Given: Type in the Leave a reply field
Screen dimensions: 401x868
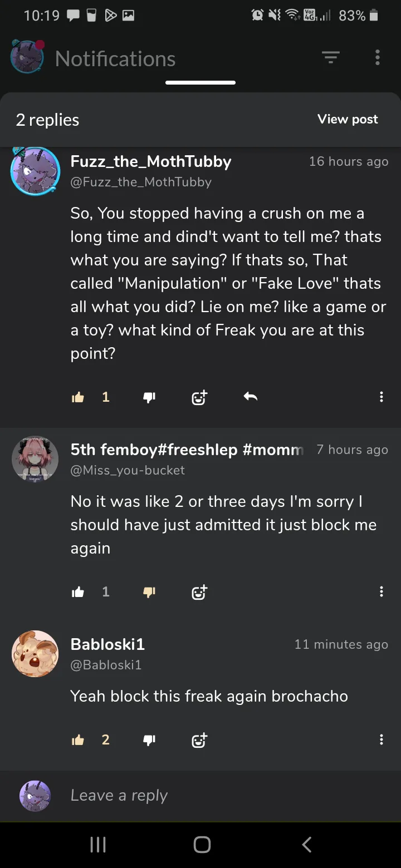Looking at the screenshot, I should tap(223, 796).
